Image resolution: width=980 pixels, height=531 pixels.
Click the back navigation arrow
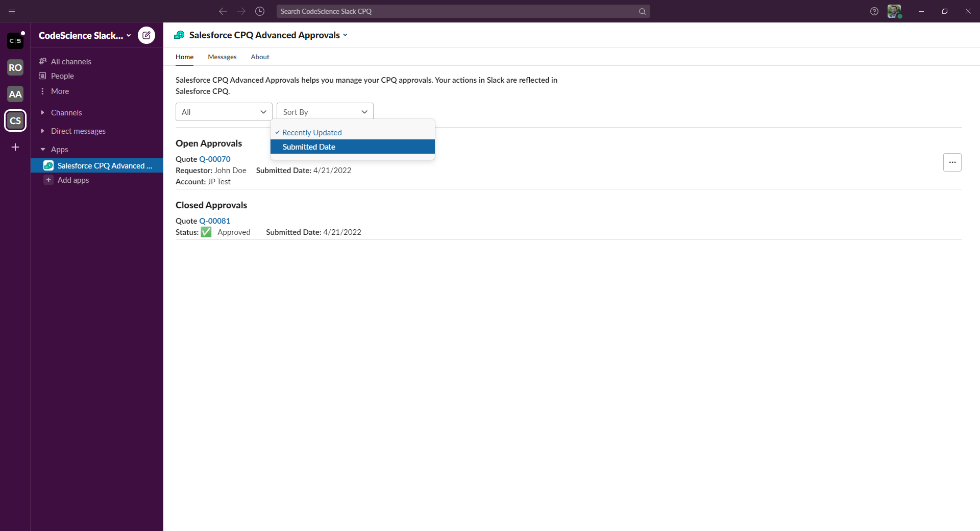click(x=223, y=11)
